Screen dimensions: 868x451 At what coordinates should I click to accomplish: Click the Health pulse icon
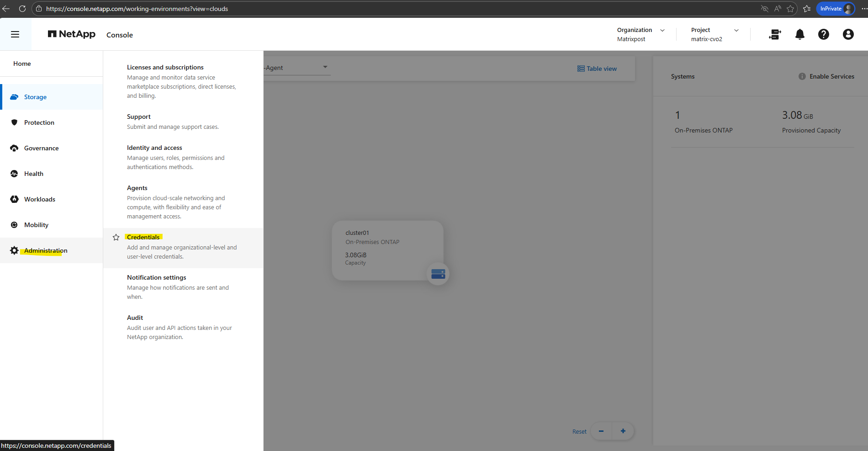(x=14, y=174)
